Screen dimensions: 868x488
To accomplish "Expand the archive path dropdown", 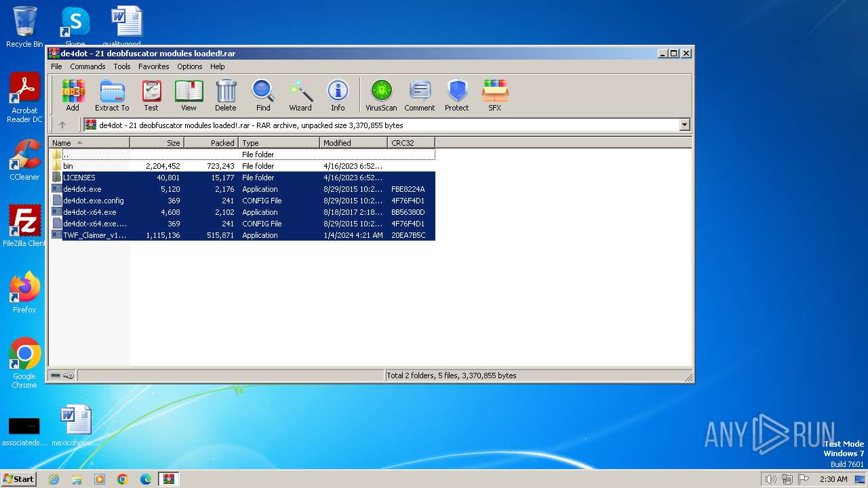I will pos(684,125).
